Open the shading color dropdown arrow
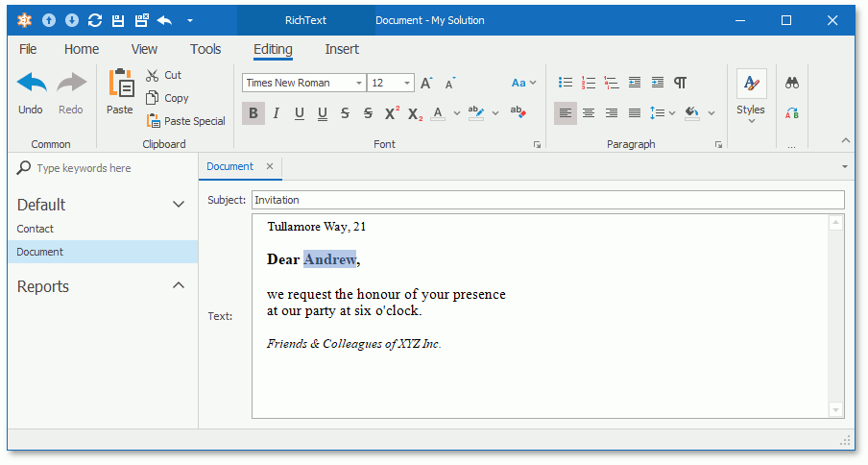The height and width of the screenshot is (465, 868). point(711,113)
